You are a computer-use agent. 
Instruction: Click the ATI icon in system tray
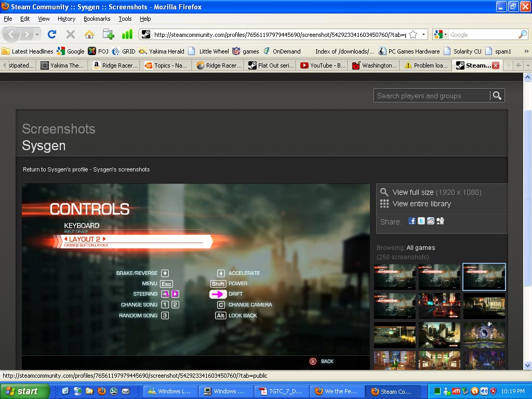pyautogui.click(x=456, y=391)
